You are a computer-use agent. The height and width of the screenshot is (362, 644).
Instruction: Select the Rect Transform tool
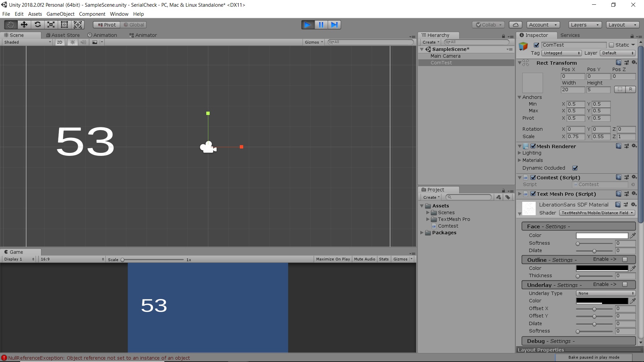64,24
